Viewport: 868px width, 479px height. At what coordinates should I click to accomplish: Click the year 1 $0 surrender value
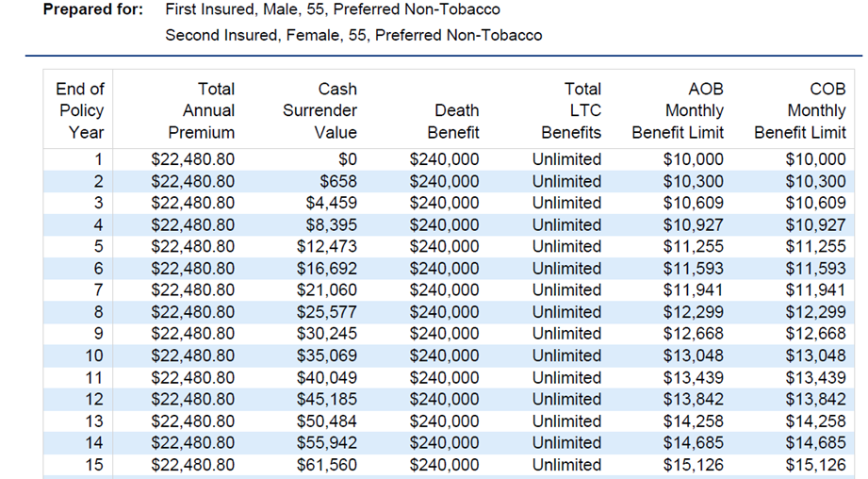(x=346, y=159)
